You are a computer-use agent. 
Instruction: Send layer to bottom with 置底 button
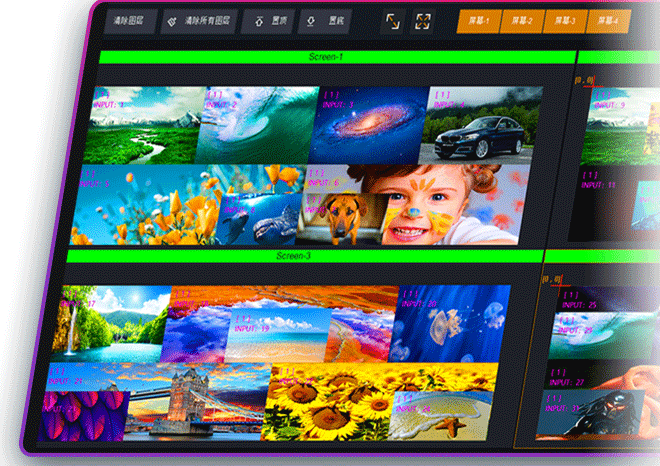324,21
